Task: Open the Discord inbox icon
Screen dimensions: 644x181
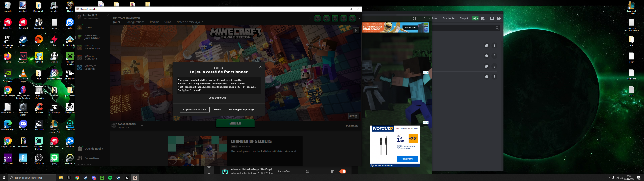Action: point(492,18)
